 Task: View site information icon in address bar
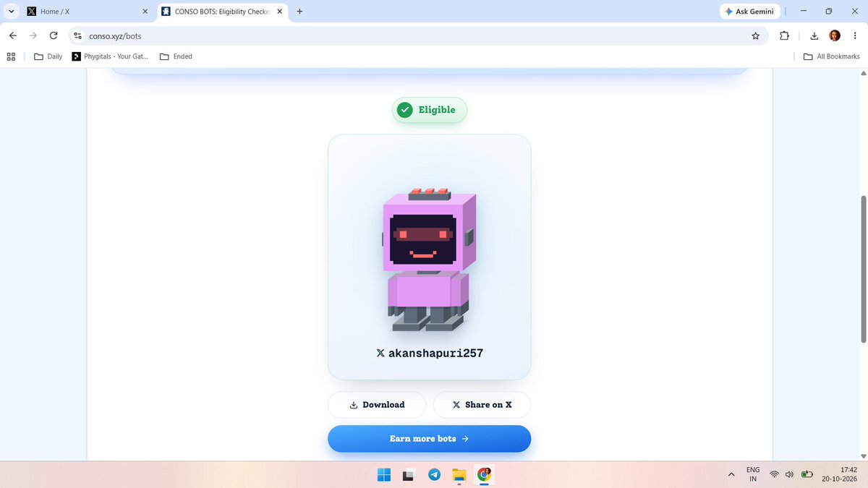click(78, 35)
